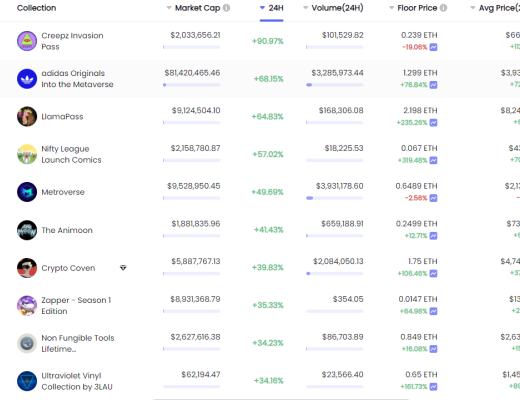Open floor price chart for adidas Originals
This screenshot has width=520, height=400.
click(x=433, y=85)
